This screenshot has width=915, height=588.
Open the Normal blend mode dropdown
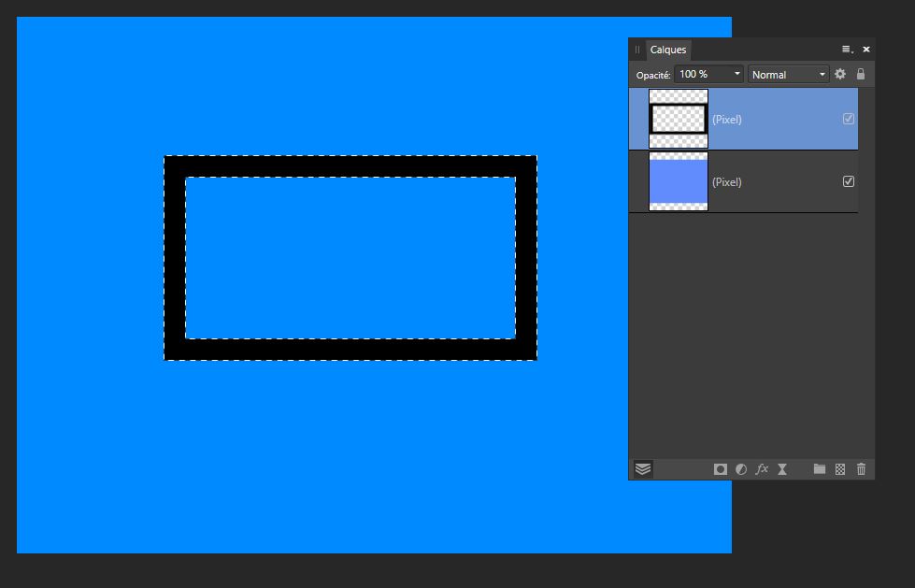click(789, 74)
